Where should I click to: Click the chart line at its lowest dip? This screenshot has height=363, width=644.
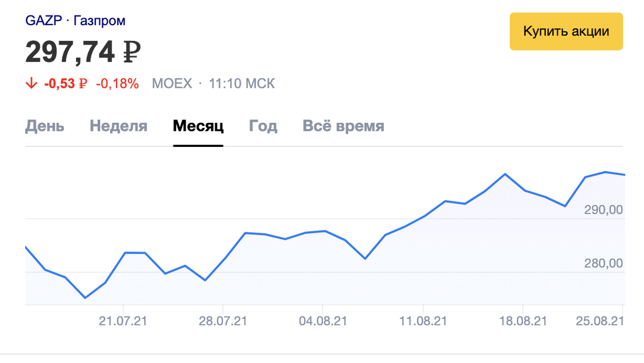click(x=85, y=298)
